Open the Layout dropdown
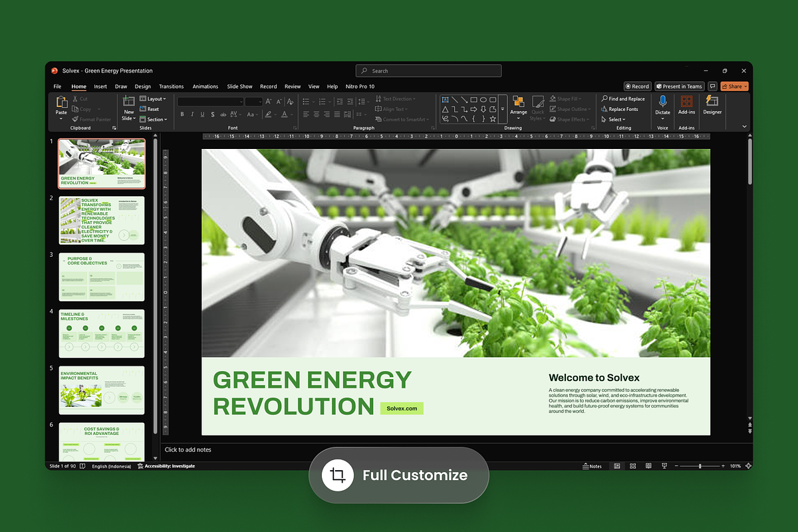798x532 pixels. [152, 99]
